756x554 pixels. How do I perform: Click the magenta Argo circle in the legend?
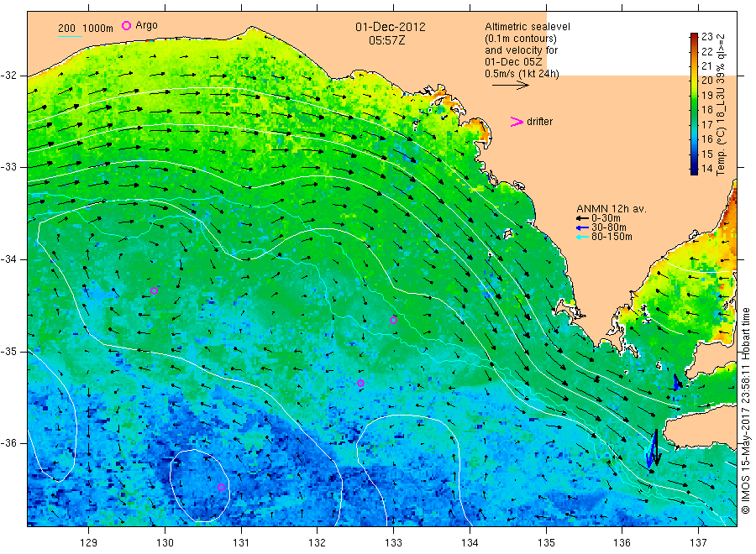click(126, 25)
